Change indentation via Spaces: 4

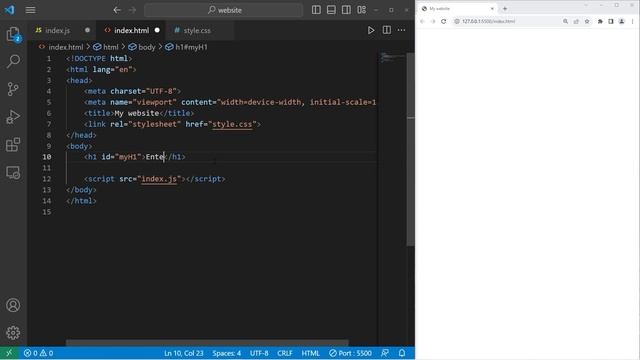click(227, 353)
